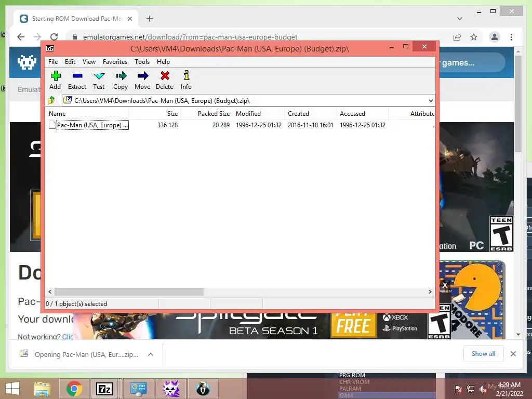Open the Windows Start button
This screenshot has height=399, width=532.
(x=12, y=389)
